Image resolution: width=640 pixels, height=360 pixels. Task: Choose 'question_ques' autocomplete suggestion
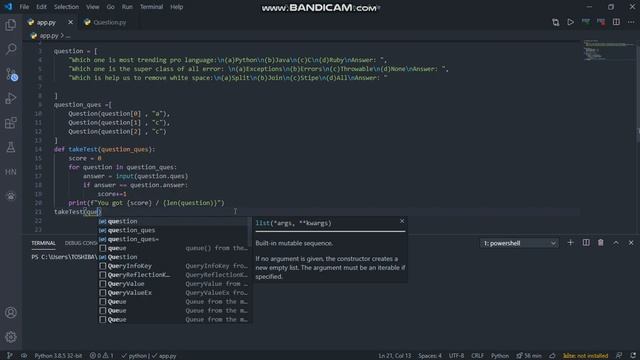[x=174, y=230]
